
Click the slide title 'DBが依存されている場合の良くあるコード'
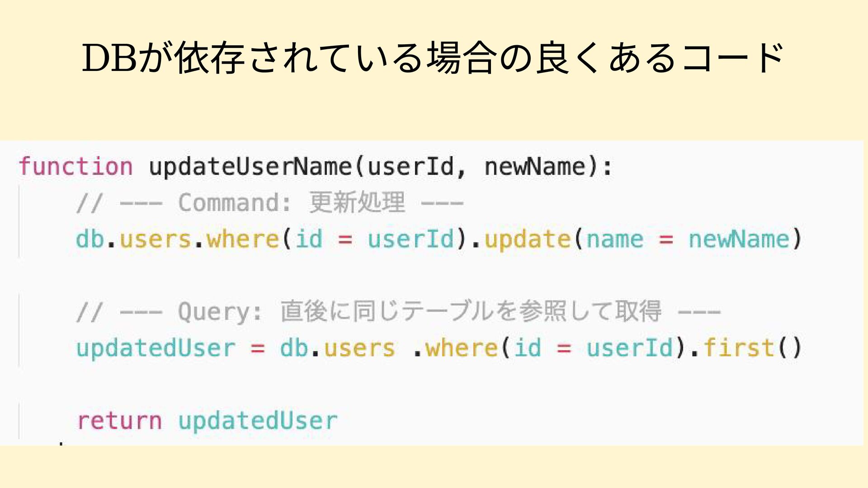pyautogui.click(x=433, y=58)
